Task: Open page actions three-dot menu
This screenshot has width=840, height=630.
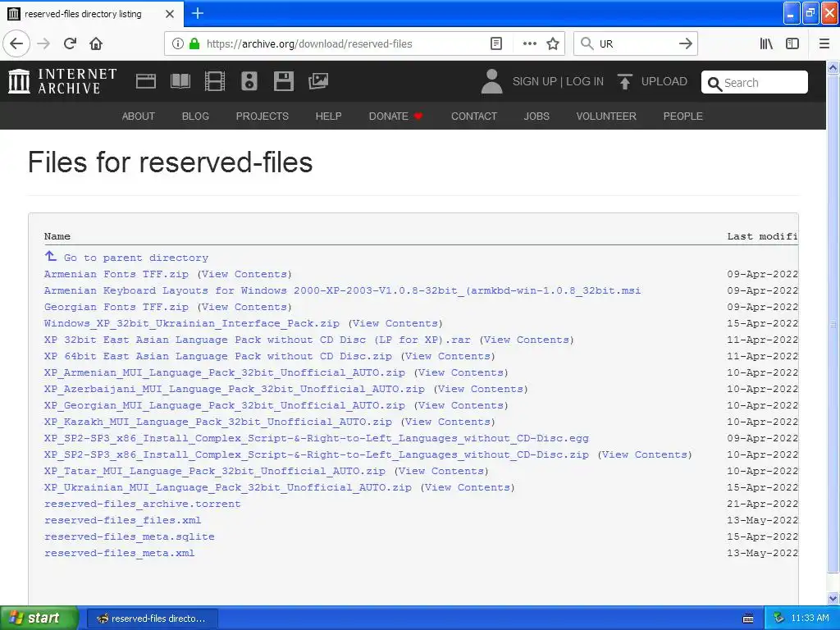Action: click(529, 43)
